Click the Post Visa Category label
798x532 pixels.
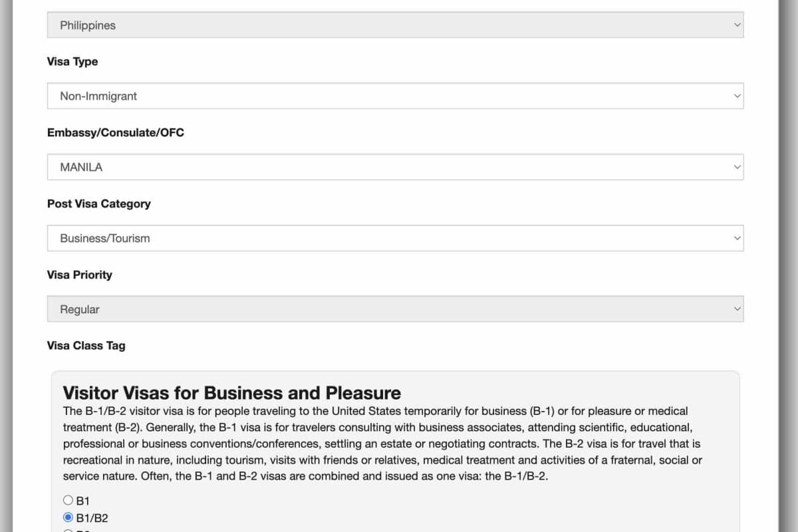[x=99, y=204]
